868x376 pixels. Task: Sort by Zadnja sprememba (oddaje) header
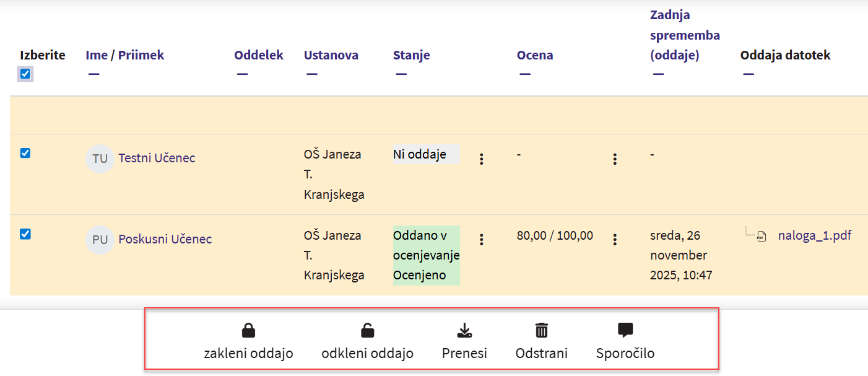coord(684,35)
